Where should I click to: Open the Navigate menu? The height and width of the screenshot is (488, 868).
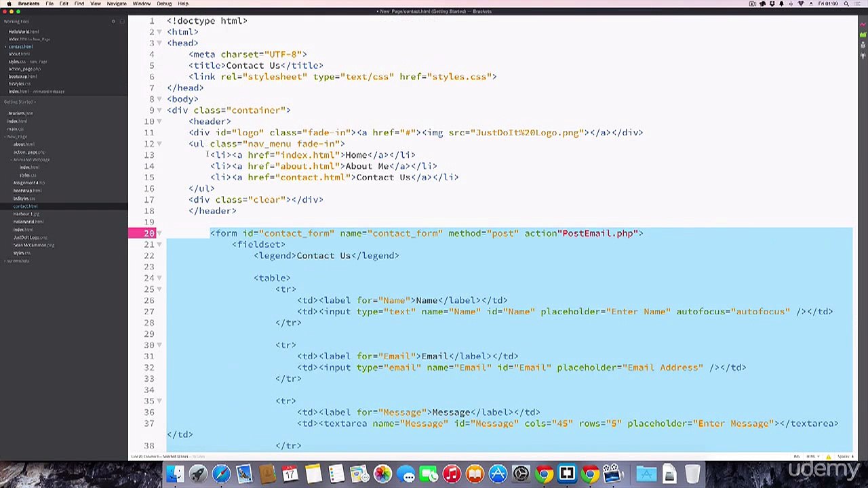(x=117, y=3)
